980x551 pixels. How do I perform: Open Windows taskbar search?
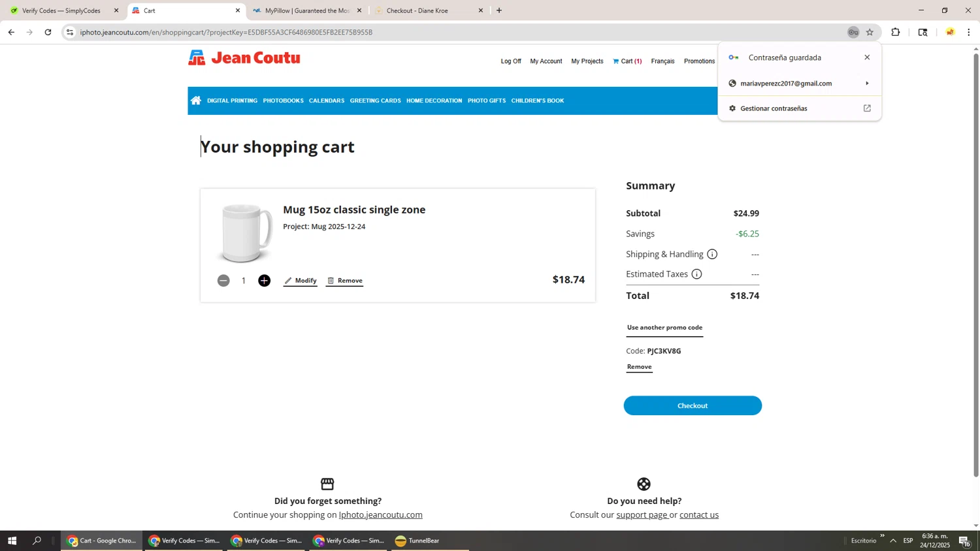point(37,541)
